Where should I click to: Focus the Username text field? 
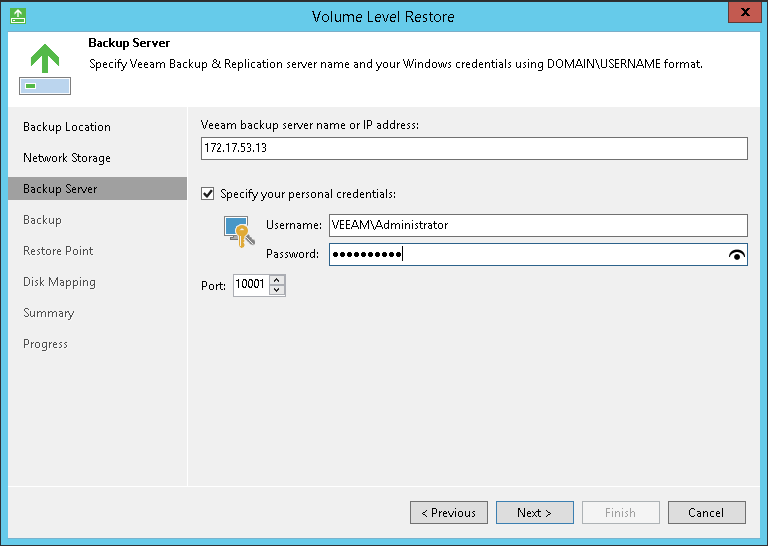[x=538, y=225]
